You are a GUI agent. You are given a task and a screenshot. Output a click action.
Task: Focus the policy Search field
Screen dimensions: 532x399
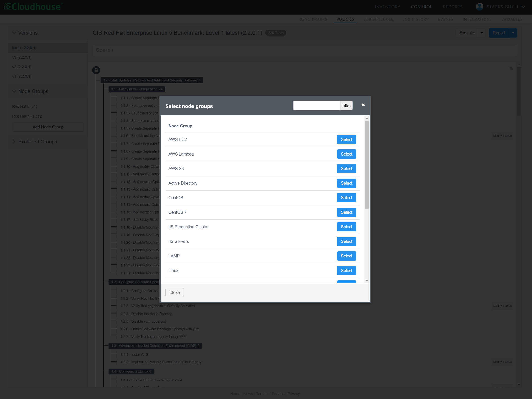tap(304, 50)
